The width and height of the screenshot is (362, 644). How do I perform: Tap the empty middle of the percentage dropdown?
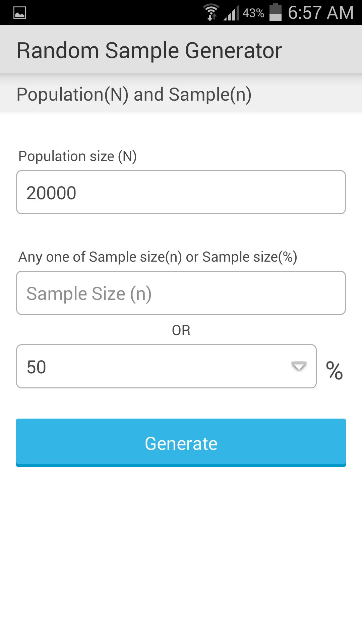tap(168, 366)
